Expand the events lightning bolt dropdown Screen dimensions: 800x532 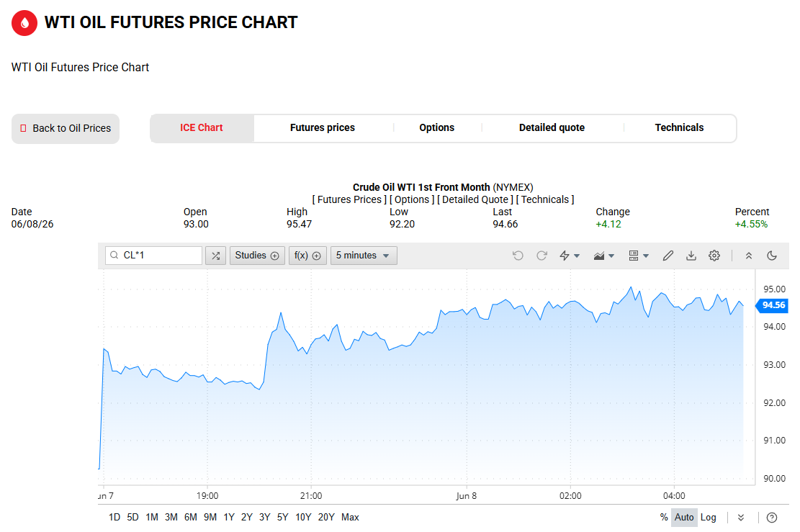coord(570,256)
